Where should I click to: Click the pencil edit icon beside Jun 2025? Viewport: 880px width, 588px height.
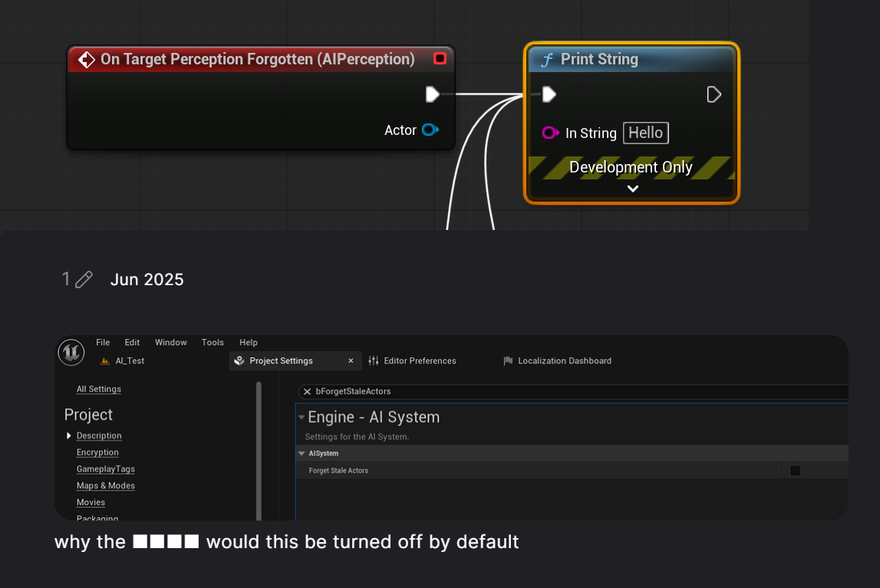click(x=84, y=279)
